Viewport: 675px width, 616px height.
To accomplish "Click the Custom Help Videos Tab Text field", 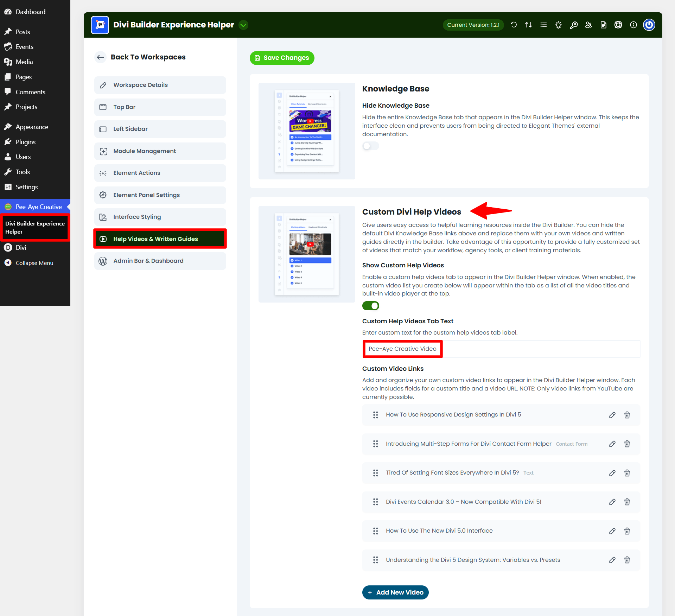I will tap(501, 349).
